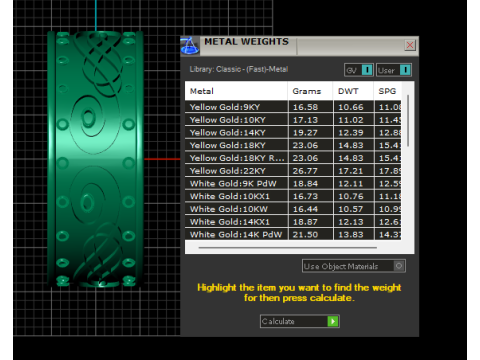The image size is (480, 360).
Task: Click the horizontal scrollbar of metal list
Action: tap(288, 248)
